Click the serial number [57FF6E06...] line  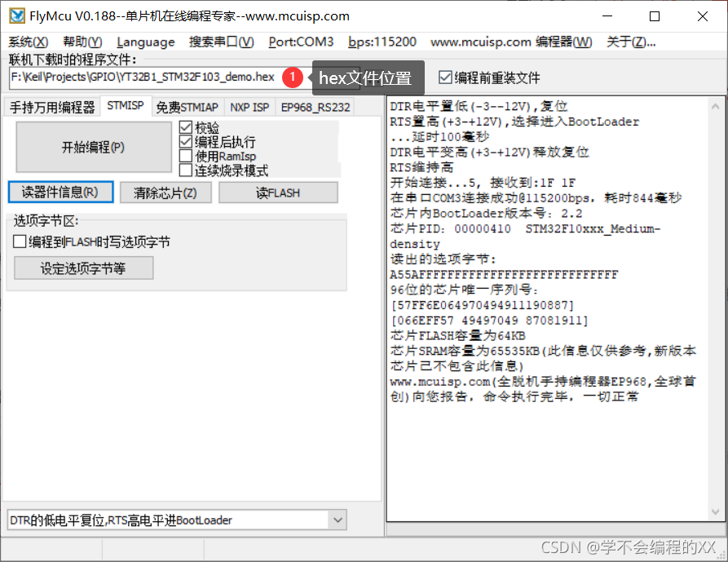tap(483, 305)
